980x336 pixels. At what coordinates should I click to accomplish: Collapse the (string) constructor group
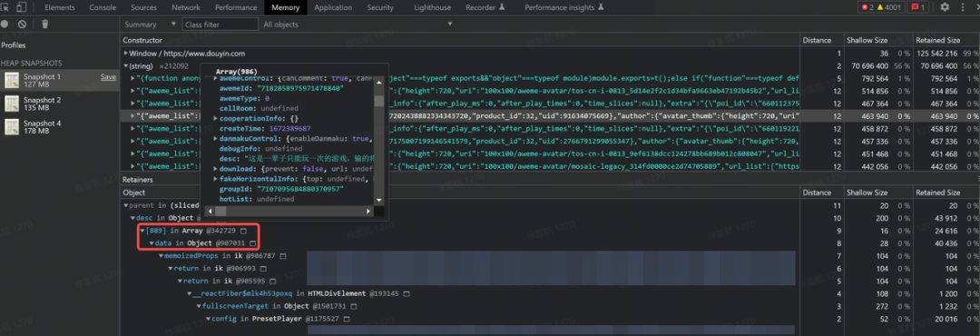(125, 65)
